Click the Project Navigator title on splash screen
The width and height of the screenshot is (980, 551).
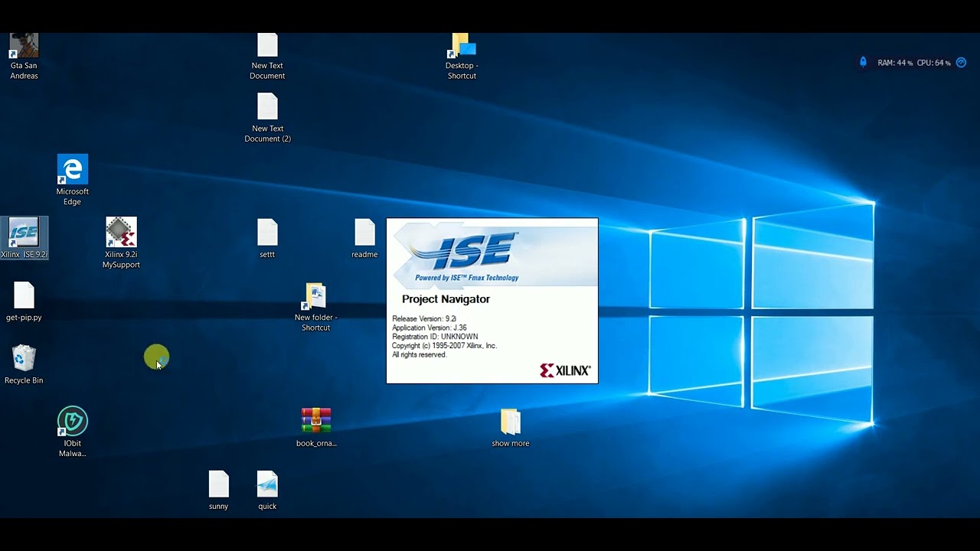446,299
